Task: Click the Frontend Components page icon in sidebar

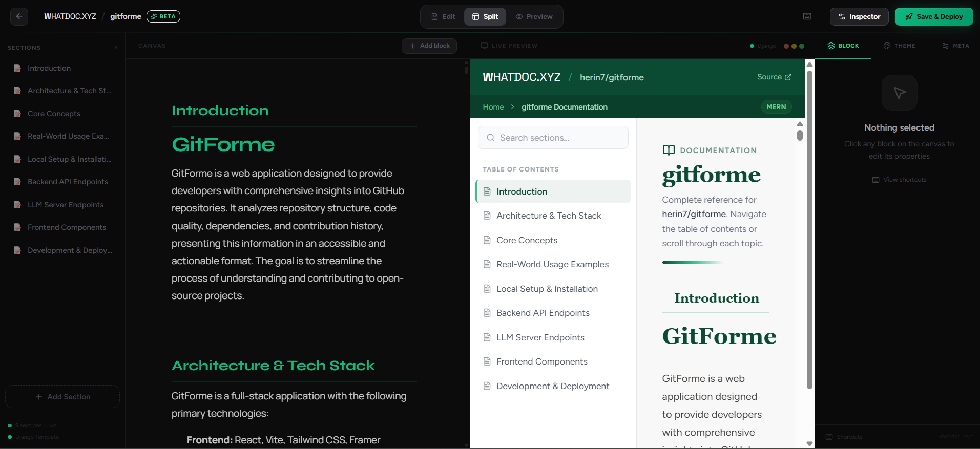Action: (x=17, y=227)
